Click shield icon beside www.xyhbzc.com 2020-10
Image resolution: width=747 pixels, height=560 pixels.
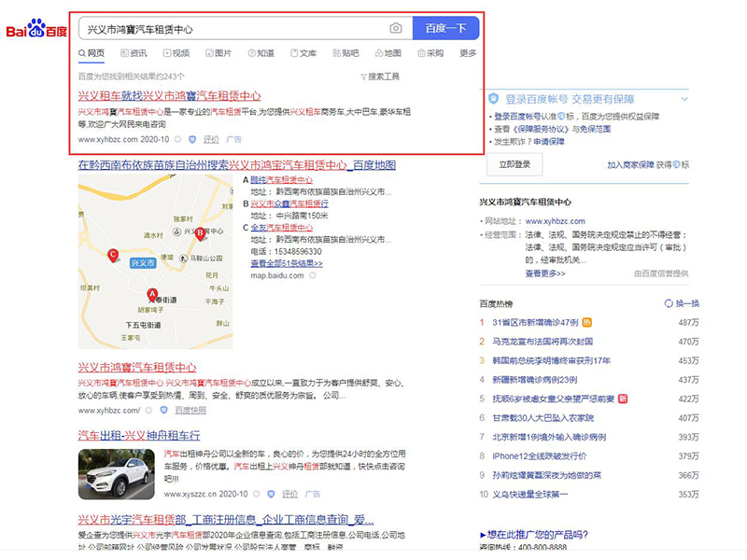click(x=192, y=139)
